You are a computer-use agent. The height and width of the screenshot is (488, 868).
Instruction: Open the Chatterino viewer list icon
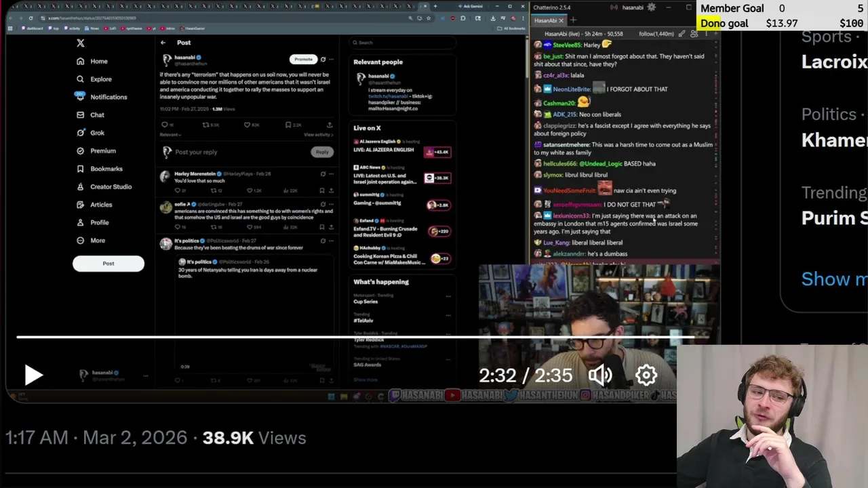(694, 34)
